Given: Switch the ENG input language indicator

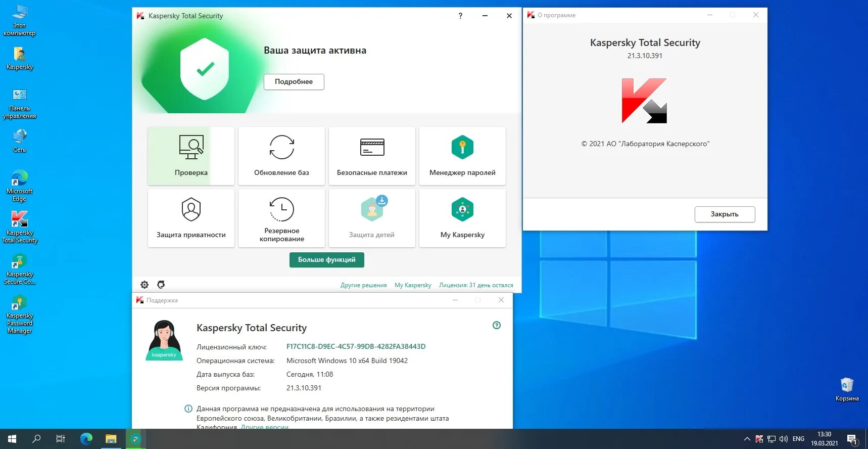Looking at the screenshot, I should [798, 439].
